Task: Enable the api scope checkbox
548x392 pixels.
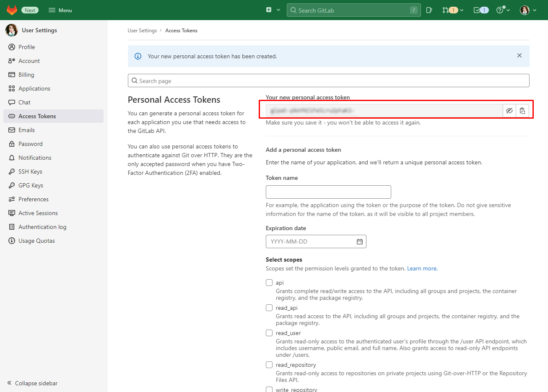Action: coord(269,283)
